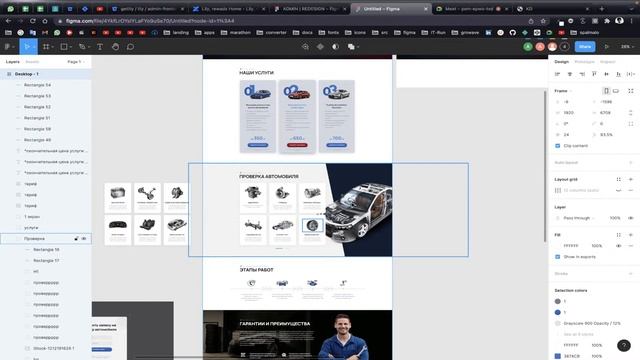Select the Rectangle shape tool

pyautogui.click(x=64, y=47)
